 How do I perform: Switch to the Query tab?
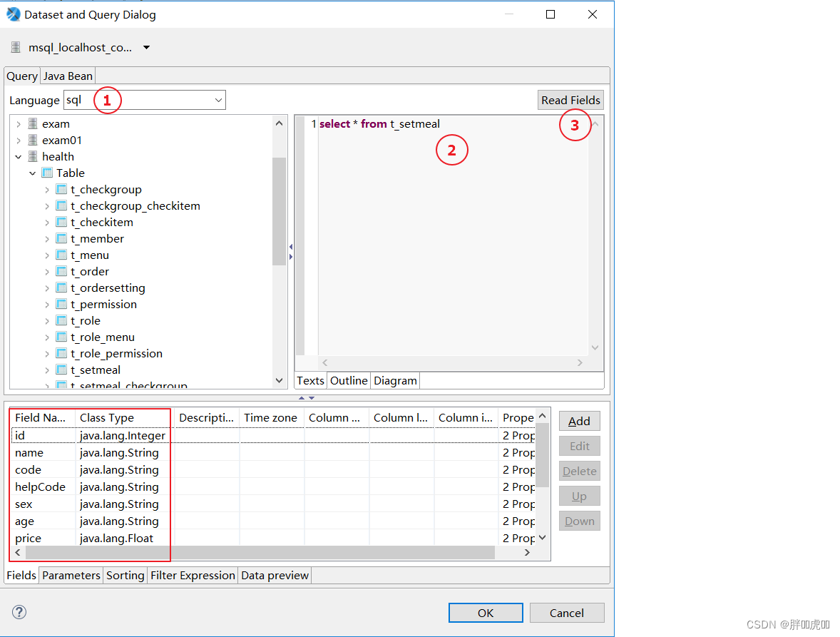[x=22, y=76]
